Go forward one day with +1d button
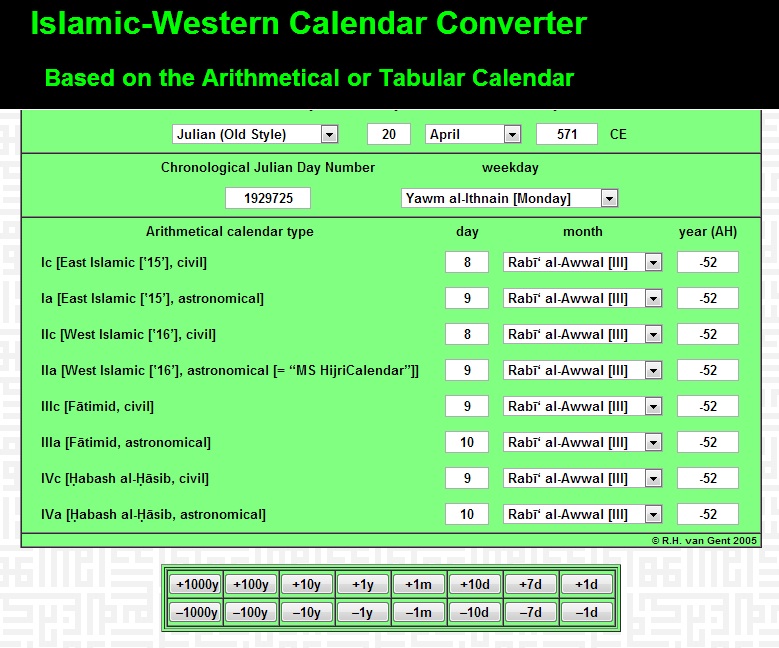The height and width of the screenshot is (648, 779). [x=586, y=584]
